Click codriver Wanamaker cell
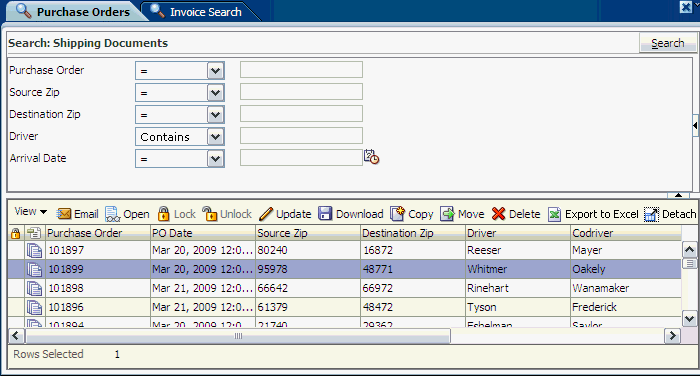 (626, 288)
